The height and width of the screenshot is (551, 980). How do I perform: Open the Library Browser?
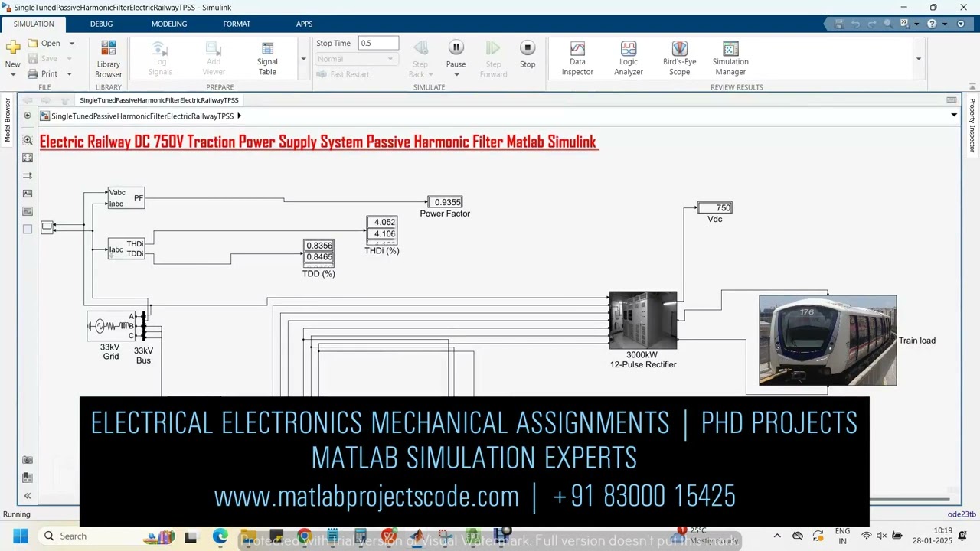[109, 60]
